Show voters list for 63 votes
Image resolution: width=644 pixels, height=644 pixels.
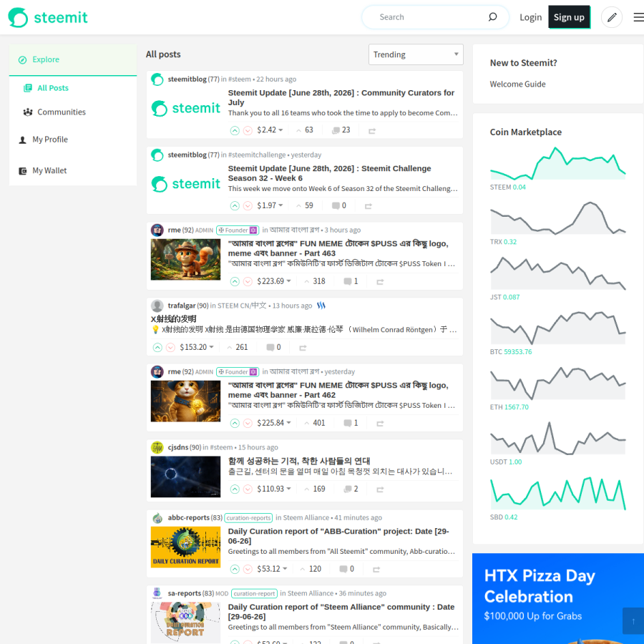click(x=305, y=130)
